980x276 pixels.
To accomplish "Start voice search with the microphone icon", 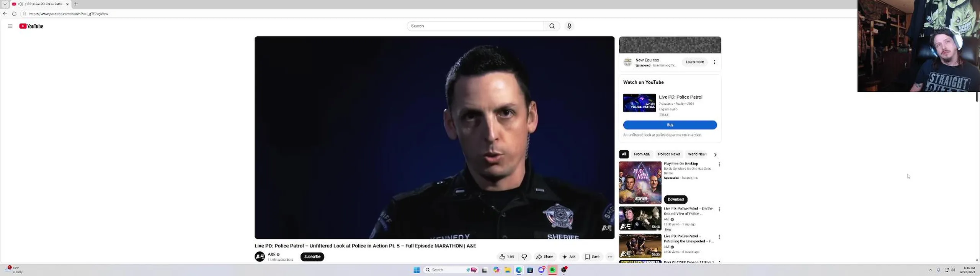I will [x=569, y=26].
